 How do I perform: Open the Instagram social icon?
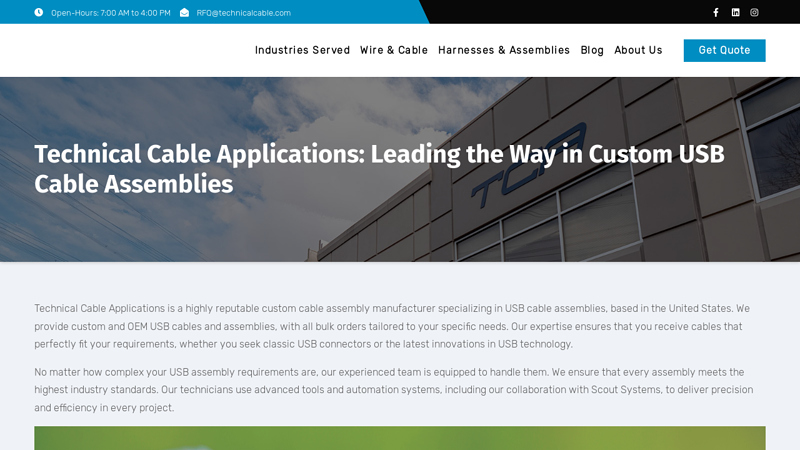click(x=754, y=12)
